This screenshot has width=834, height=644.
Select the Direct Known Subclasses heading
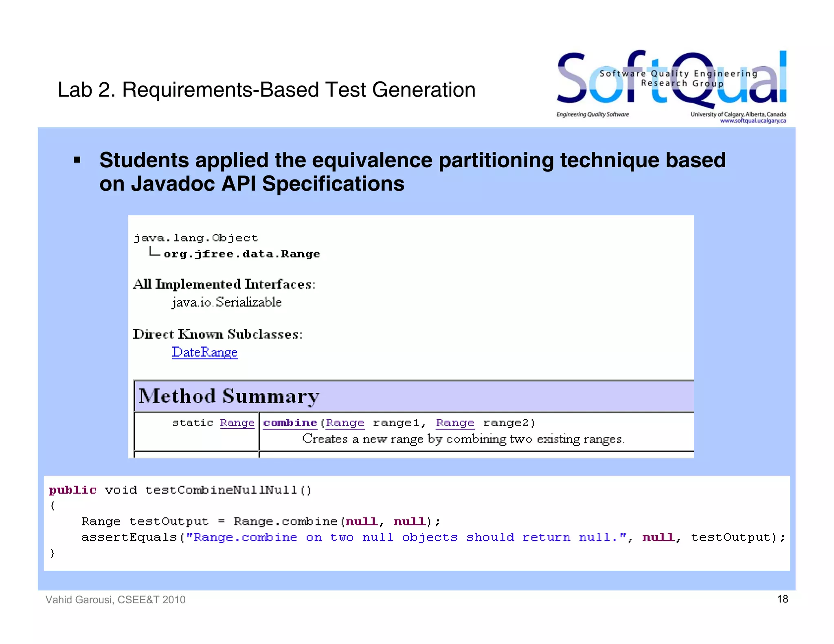pos(218,334)
